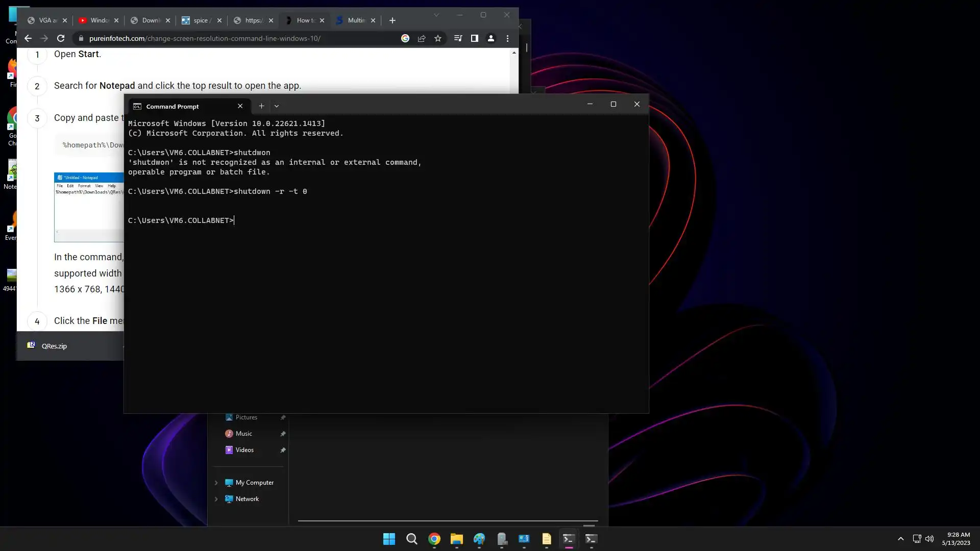Expand the My Computer tree node
The height and width of the screenshot is (551, 980).
pyautogui.click(x=216, y=483)
